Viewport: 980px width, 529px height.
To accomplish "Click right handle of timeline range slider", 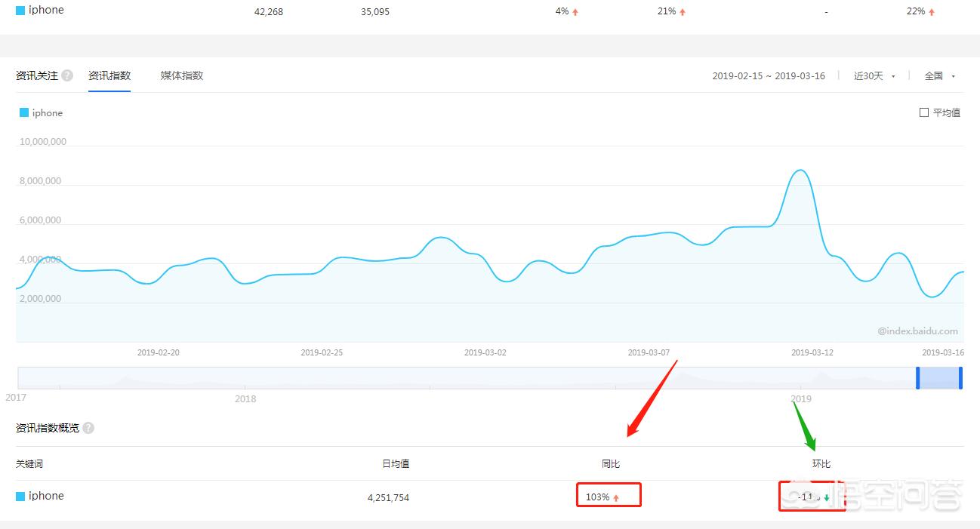I will pyautogui.click(x=960, y=377).
